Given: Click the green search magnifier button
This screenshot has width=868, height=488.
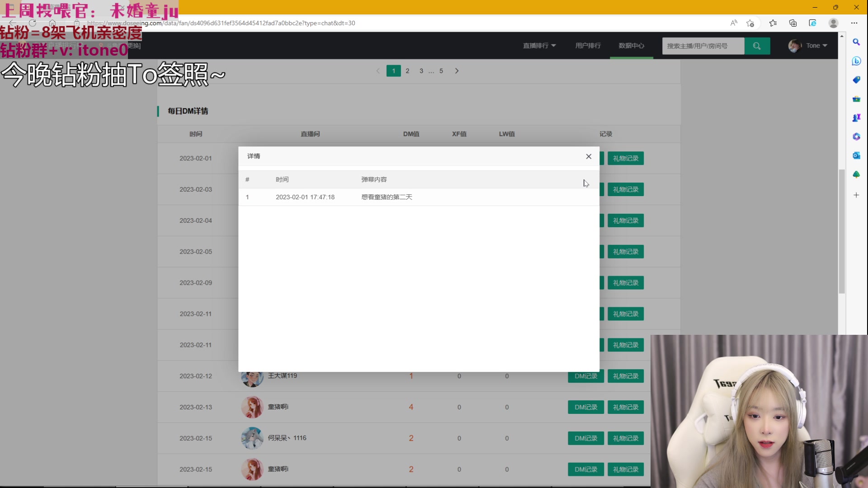Looking at the screenshot, I should point(757,46).
